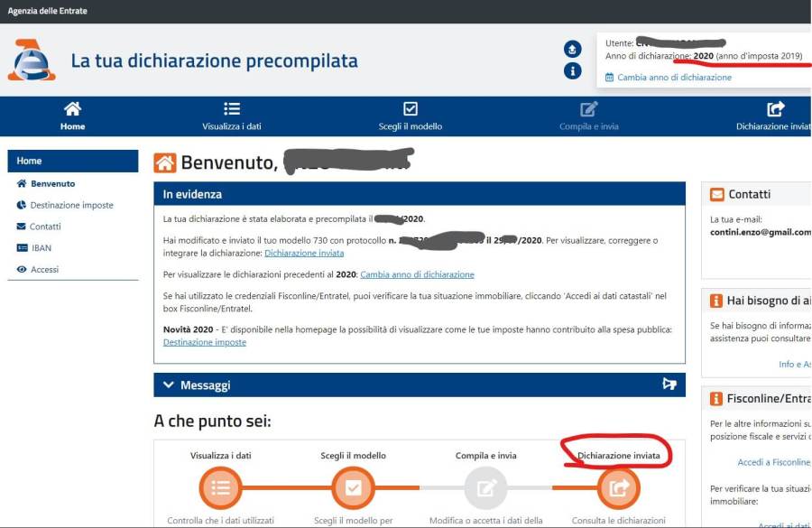Viewport: 812px width, 528px height.
Task: Follow the Dichiarazione inviata link in text
Action: (x=304, y=253)
